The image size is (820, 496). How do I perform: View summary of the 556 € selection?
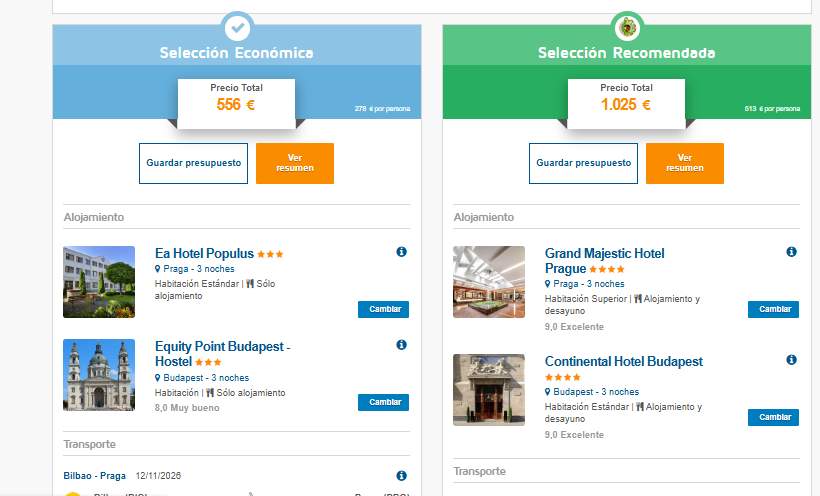point(295,163)
